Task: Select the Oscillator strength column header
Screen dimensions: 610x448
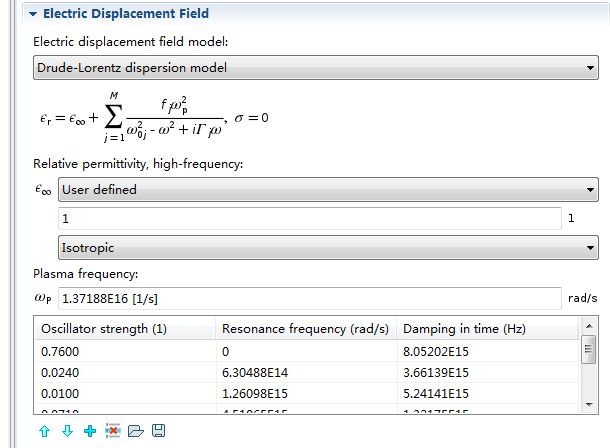Action: point(124,329)
